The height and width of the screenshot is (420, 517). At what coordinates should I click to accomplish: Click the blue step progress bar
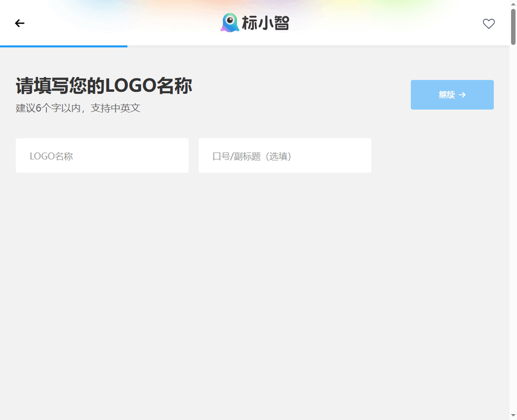click(x=63, y=46)
